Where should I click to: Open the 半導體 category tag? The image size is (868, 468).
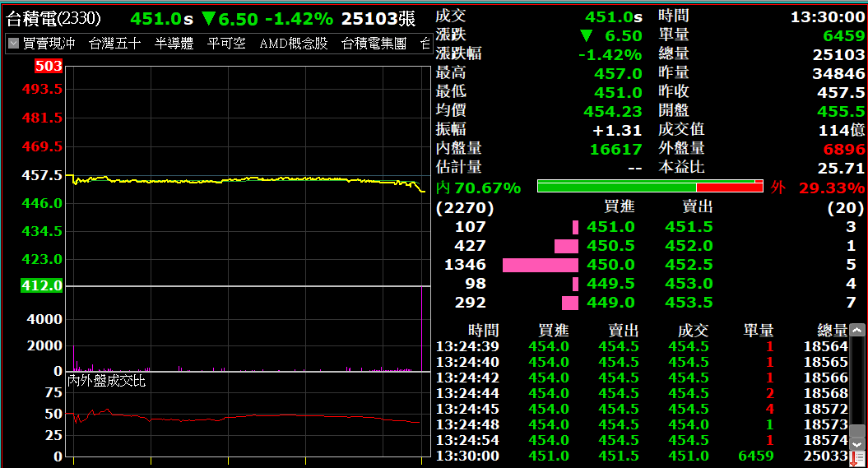pos(174,43)
